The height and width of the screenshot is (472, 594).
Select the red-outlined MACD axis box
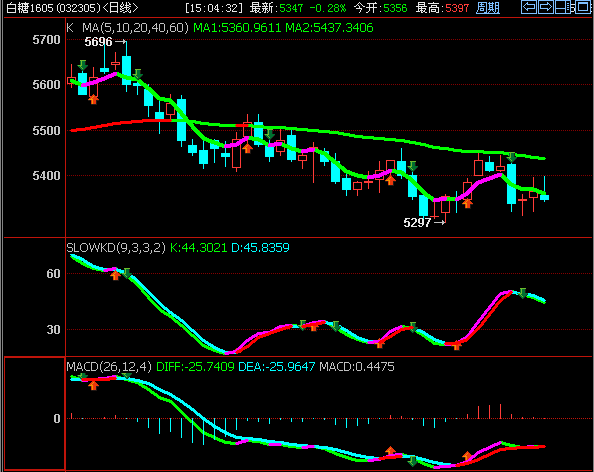coord(34,414)
